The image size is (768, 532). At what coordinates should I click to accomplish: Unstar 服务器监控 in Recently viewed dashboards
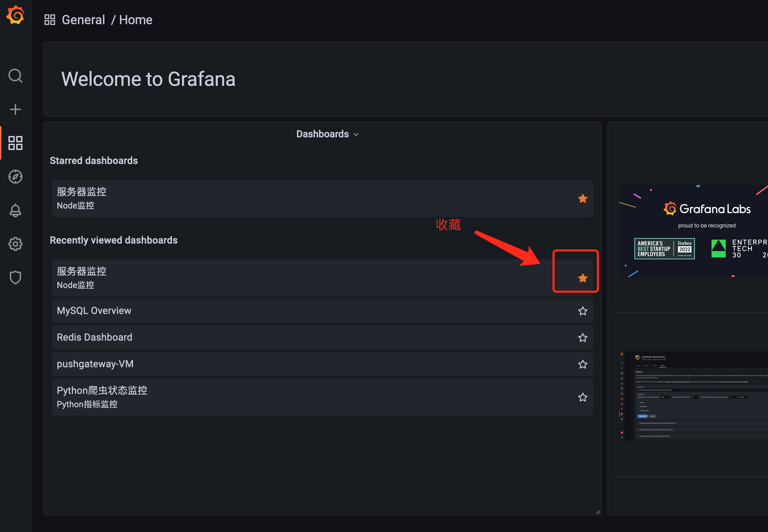583,278
